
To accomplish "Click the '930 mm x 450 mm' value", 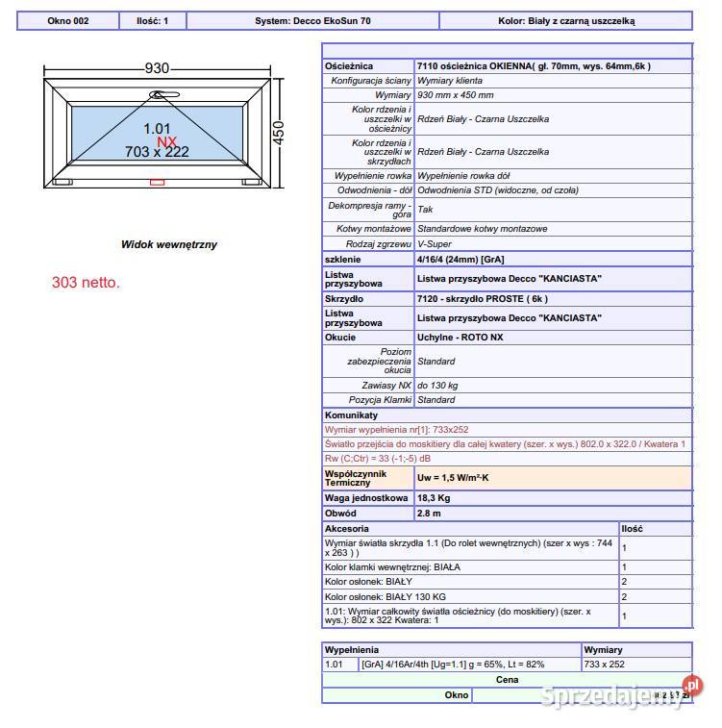I will [455, 95].
